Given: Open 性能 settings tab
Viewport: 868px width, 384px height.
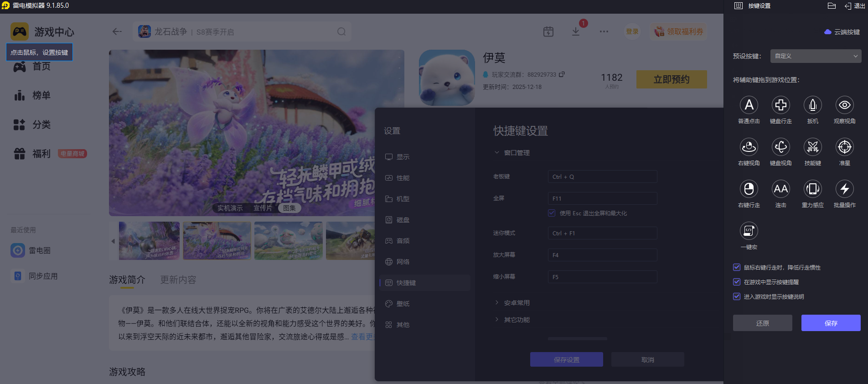Looking at the screenshot, I should [x=425, y=178].
